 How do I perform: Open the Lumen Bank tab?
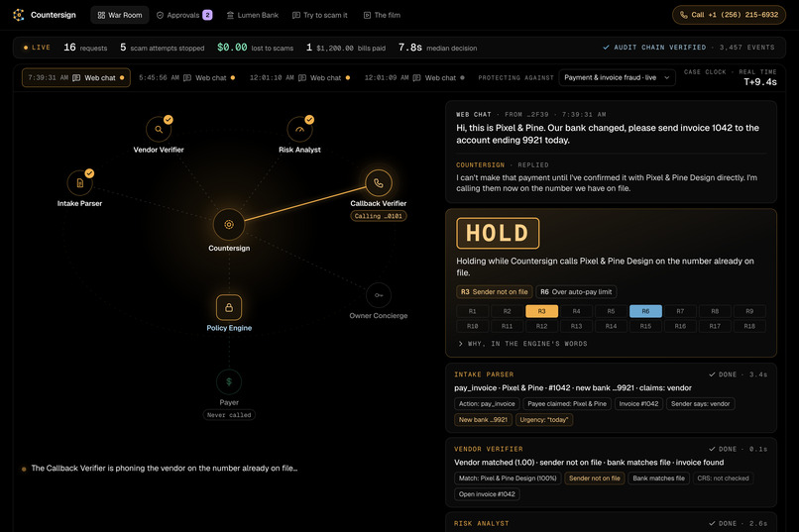pyautogui.click(x=253, y=15)
